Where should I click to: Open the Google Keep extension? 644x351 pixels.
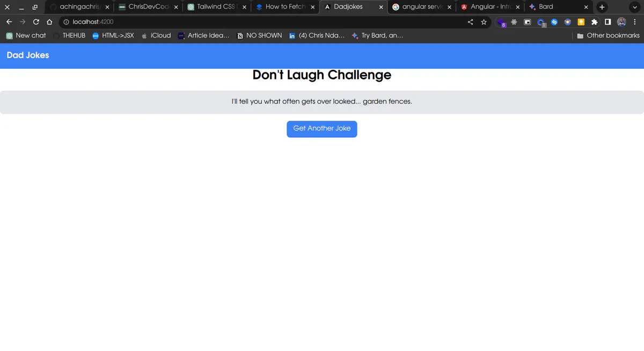(x=581, y=22)
